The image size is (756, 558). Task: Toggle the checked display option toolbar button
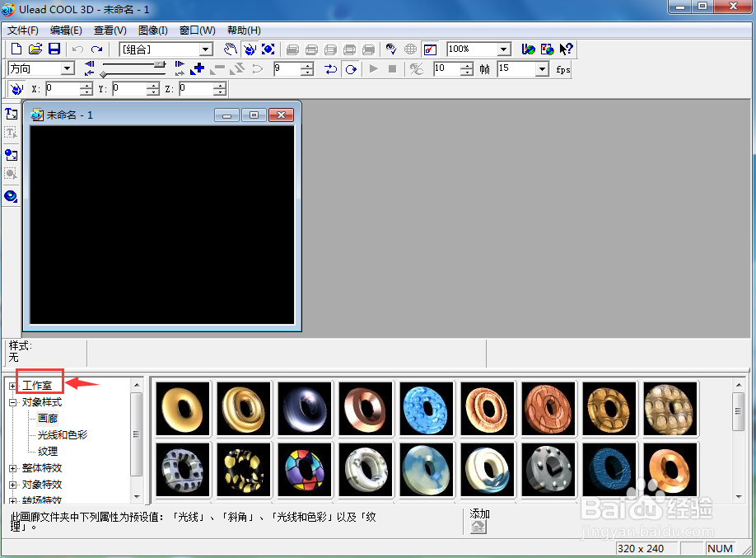point(430,49)
